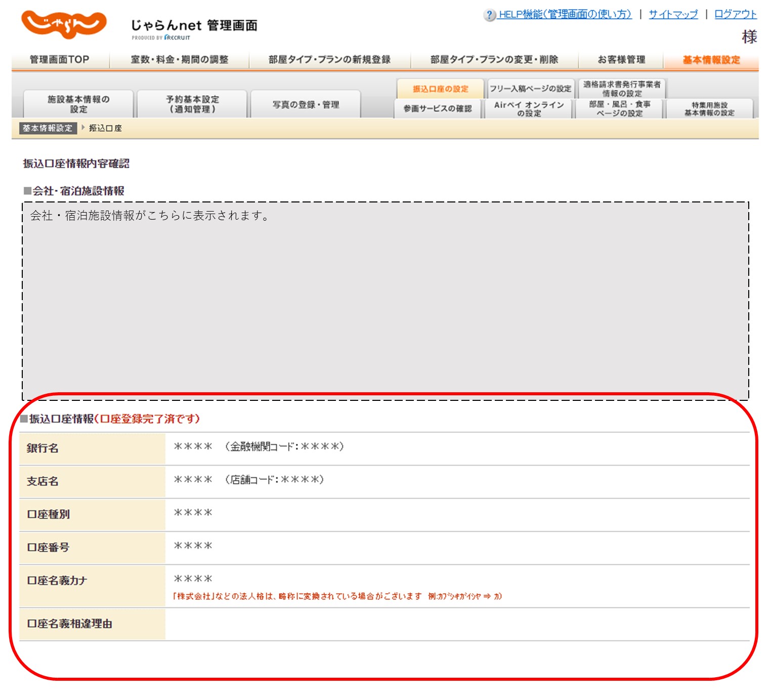
Task: Open 施設基本情報の設定 sub-tab
Action: (78, 104)
